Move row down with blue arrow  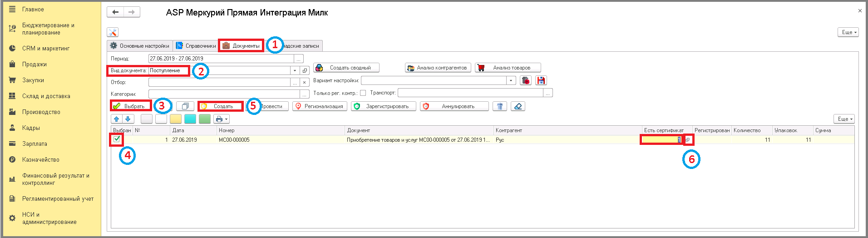[128, 119]
